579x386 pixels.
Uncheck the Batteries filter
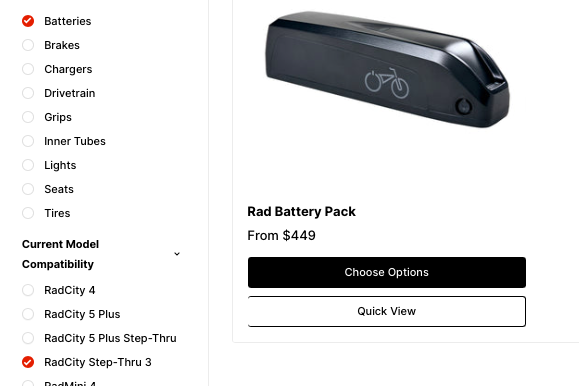click(28, 21)
